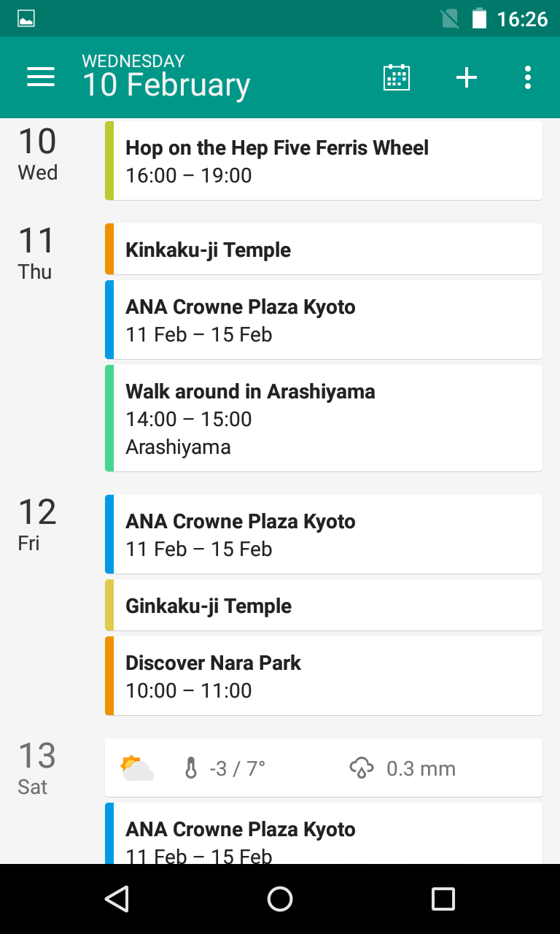Screen dimensions: 560x934
Task: Tap the recent apps square button
Action: click(x=443, y=899)
